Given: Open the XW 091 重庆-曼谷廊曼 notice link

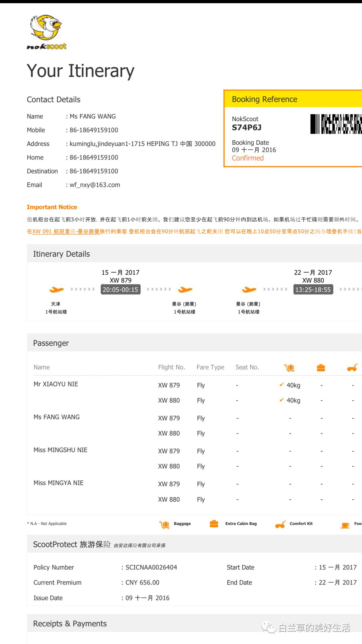Looking at the screenshot, I should coord(66,232).
